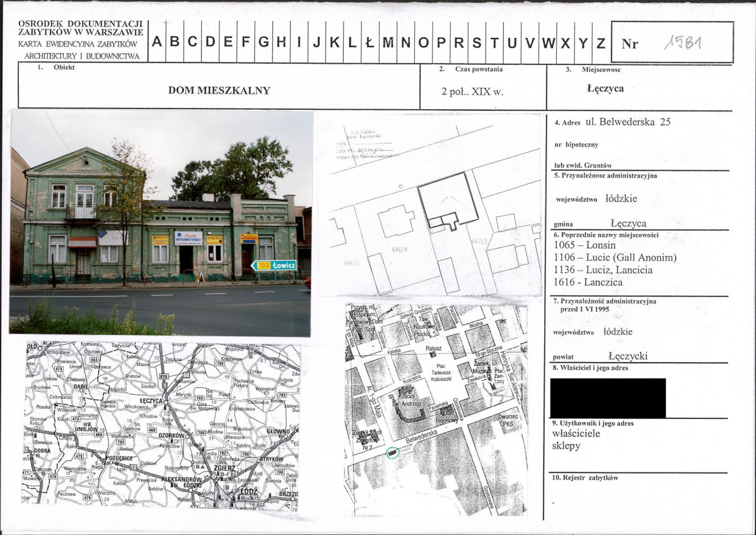Select letter A in the alphabet index
The image size is (756, 535).
click(157, 42)
